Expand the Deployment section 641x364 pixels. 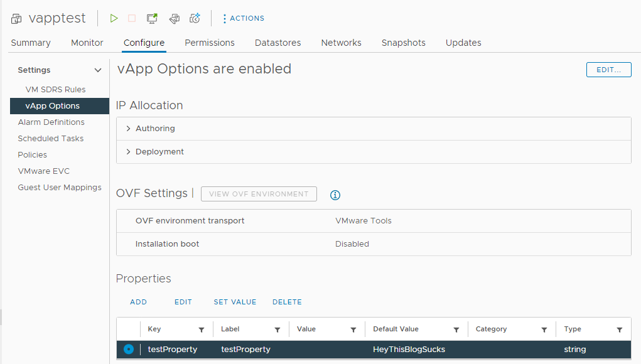(x=129, y=152)
